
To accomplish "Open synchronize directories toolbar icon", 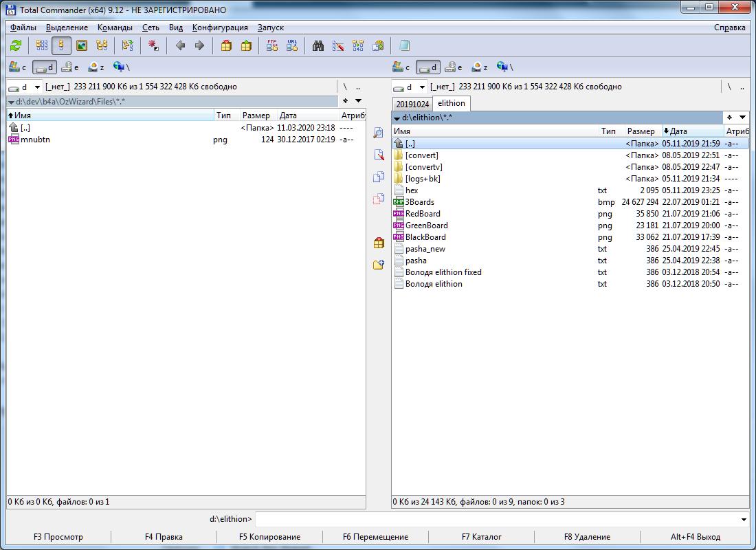I will point(358,46).
